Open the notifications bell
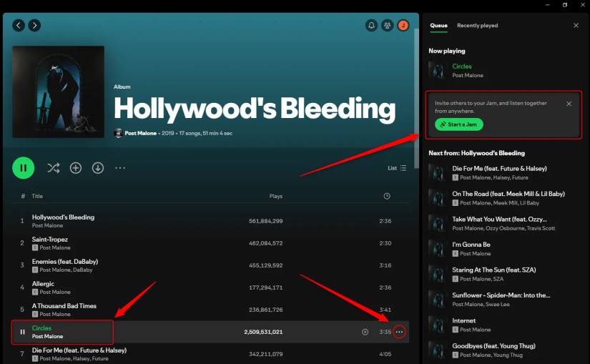The image size is (590, 364). coord(371,25)
